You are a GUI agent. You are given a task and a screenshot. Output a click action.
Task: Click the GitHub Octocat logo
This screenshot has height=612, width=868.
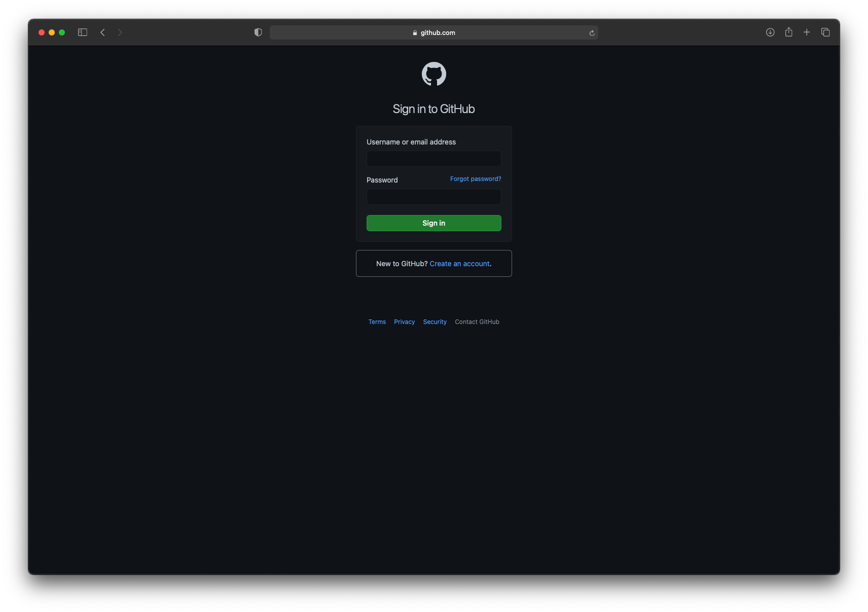pos(434,74)
